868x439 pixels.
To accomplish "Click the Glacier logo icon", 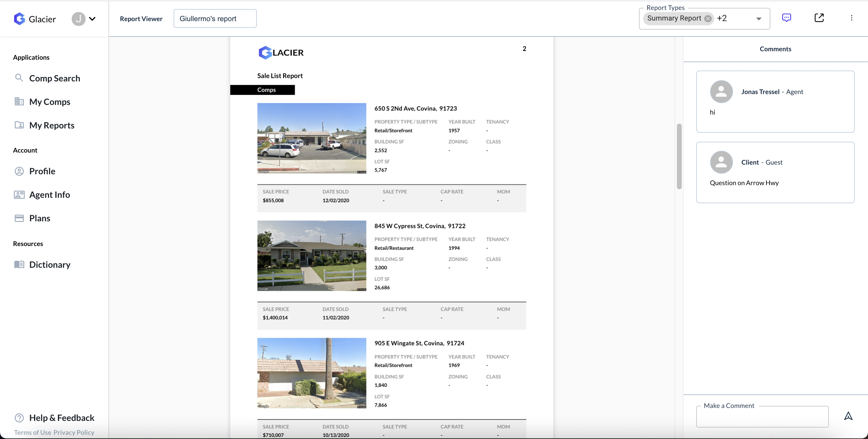I will point(20,19).
